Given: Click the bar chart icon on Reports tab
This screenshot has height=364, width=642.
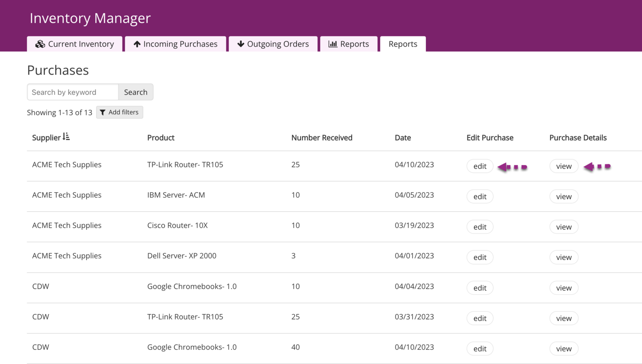Looking at the screenshot, I should 333,44.
